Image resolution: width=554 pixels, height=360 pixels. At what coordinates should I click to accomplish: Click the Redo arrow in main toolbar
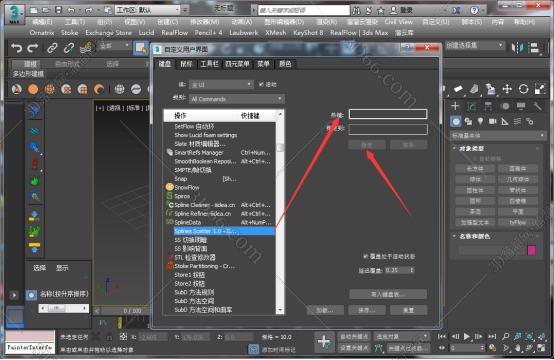(33, 48)
